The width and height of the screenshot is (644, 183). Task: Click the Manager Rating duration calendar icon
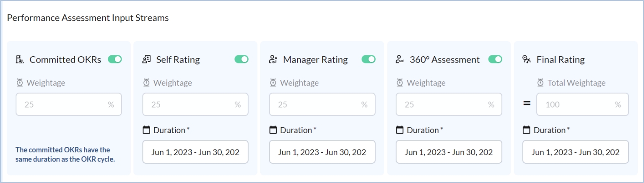point(273,130)
